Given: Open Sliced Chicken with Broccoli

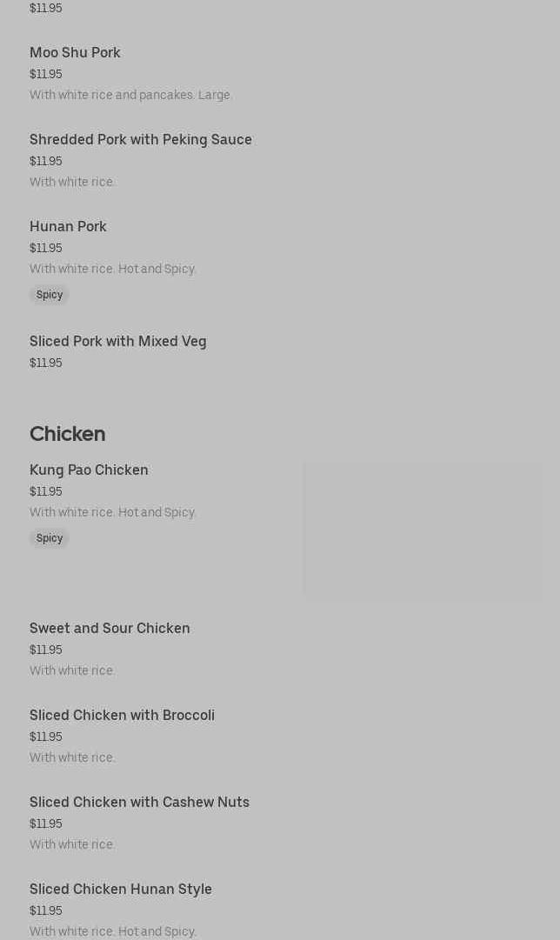Looking at the screenshot, I should tap(122, 716).
